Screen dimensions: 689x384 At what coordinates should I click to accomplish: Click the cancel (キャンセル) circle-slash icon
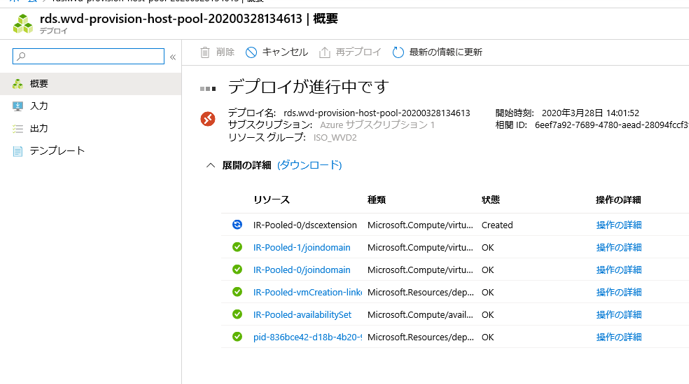coord(251,52)
